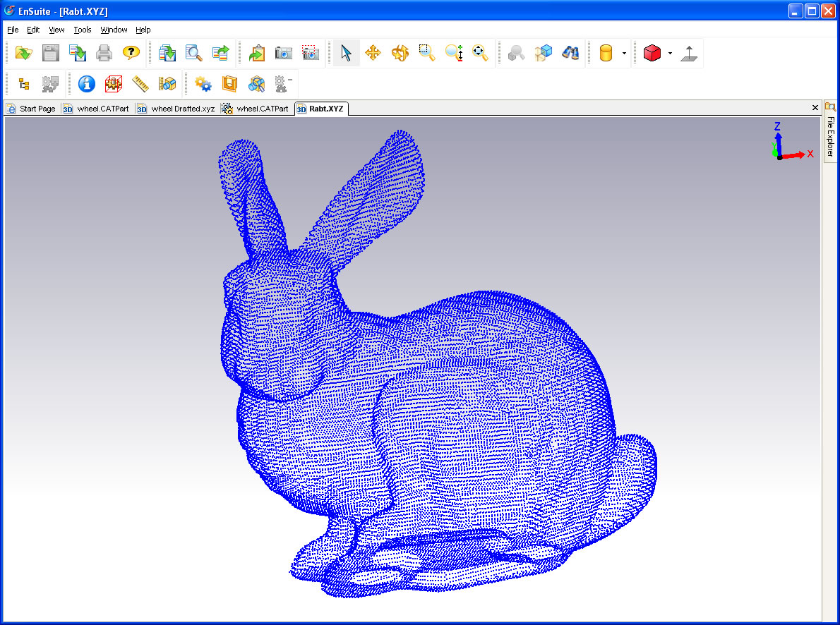
Task: Click the Open file folder icon
Action: pyautogui.click(x=23, y=53)
